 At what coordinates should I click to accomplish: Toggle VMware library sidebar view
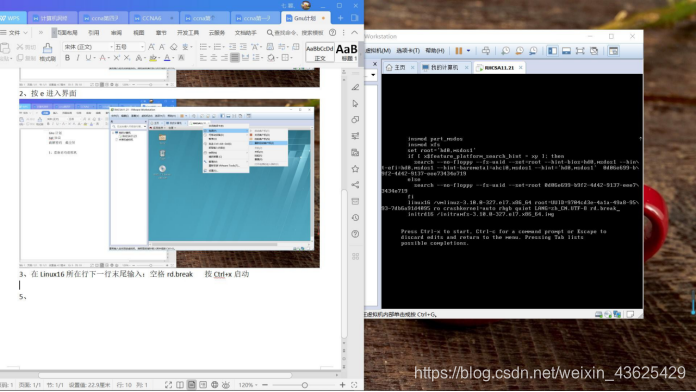(552, 51)
